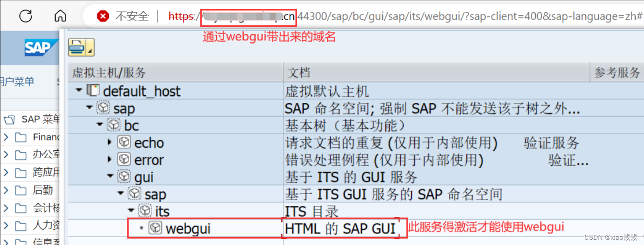Select the bc tree label
The width and height of the screenshot is (644, 245).
point(132,125)
